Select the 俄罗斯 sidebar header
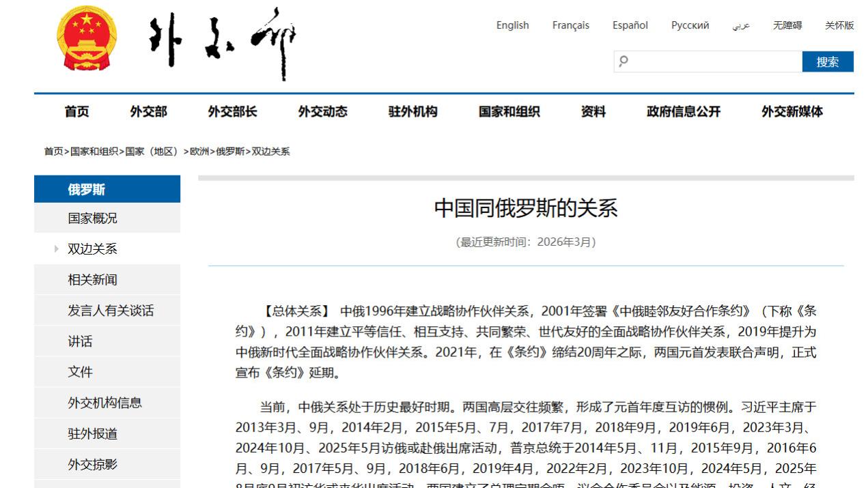The image size is (868, 488). (x=107, y=189)
